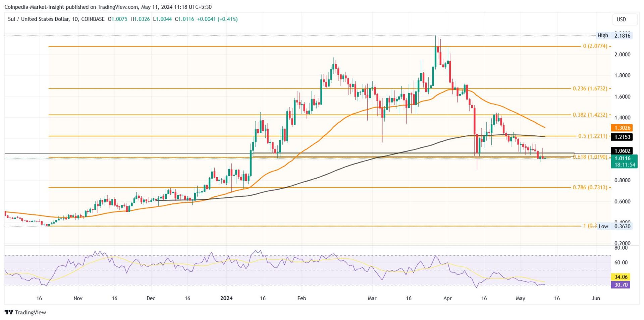Click the 0.6000 price scale value
This screenshot has height=320, width=644.
[622, 201]
